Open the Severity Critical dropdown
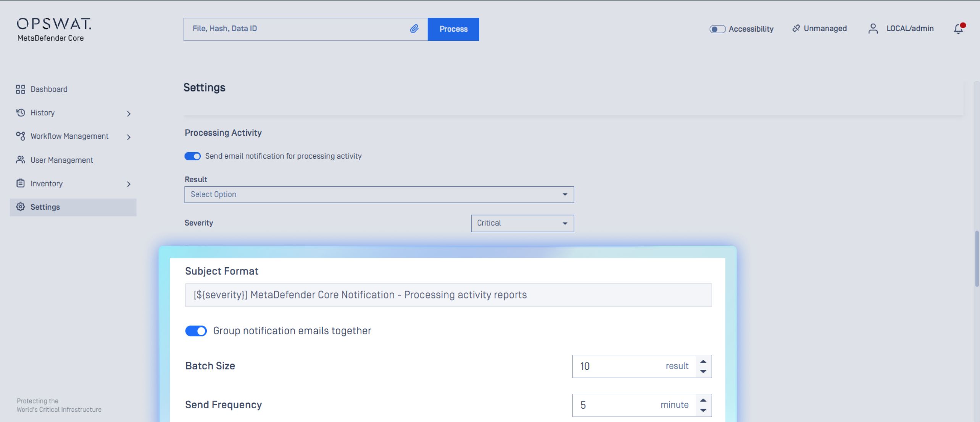The width and height of the screenshot is (980, 422). tap(522, 223)
